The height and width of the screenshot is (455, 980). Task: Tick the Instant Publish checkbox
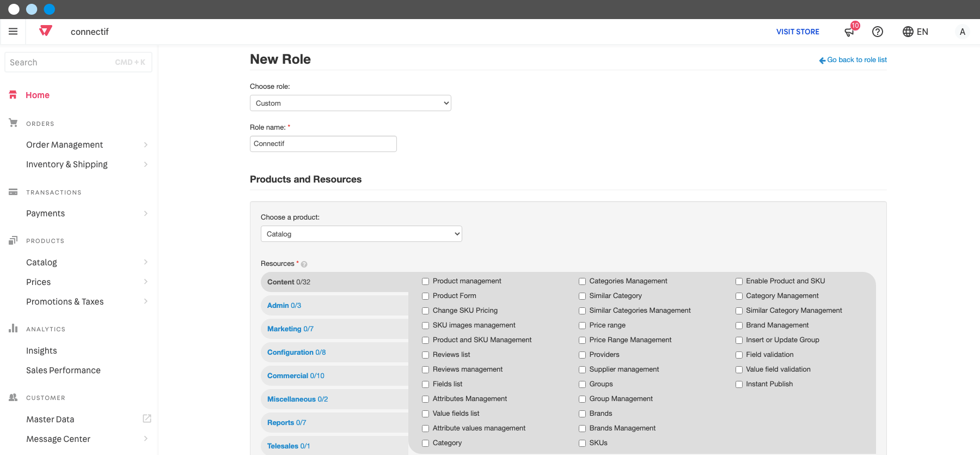pyautogui.click(x=739, y=385)
